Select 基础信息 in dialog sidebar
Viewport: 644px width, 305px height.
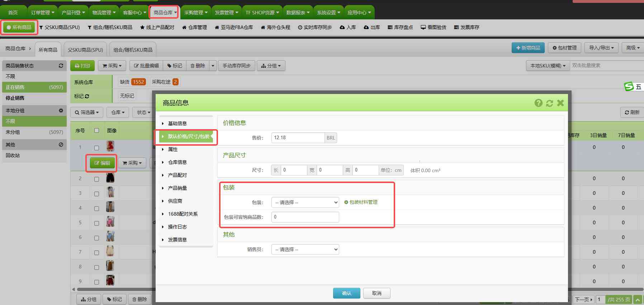186,123
